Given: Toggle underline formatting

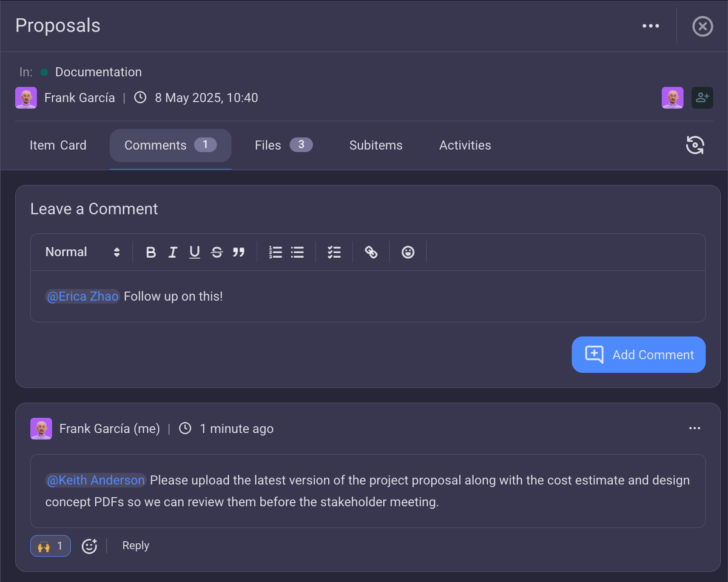Looking at the screenshot, I should click(194, 252).
